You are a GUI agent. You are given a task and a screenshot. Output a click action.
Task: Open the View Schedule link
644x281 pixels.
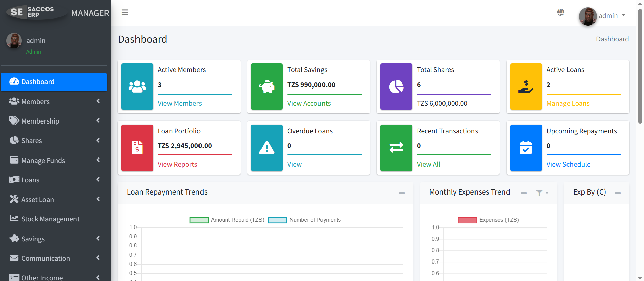[568, 164]
